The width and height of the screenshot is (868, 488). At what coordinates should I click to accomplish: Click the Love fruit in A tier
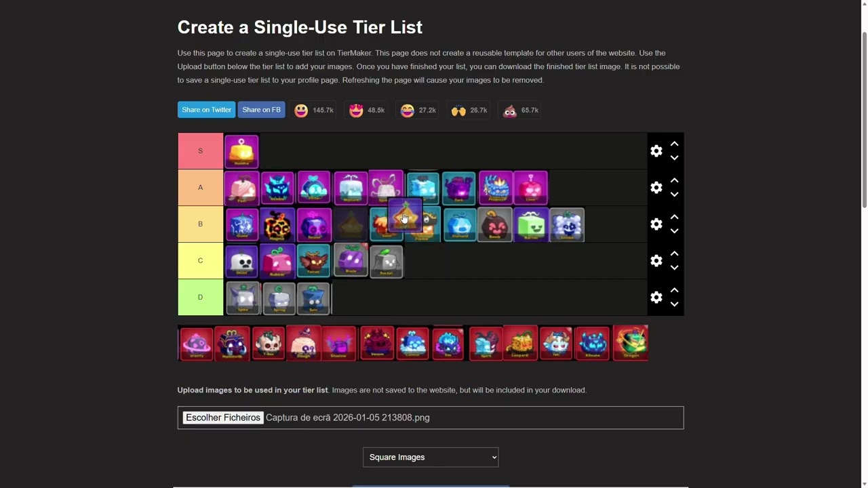tap(531, 188)
